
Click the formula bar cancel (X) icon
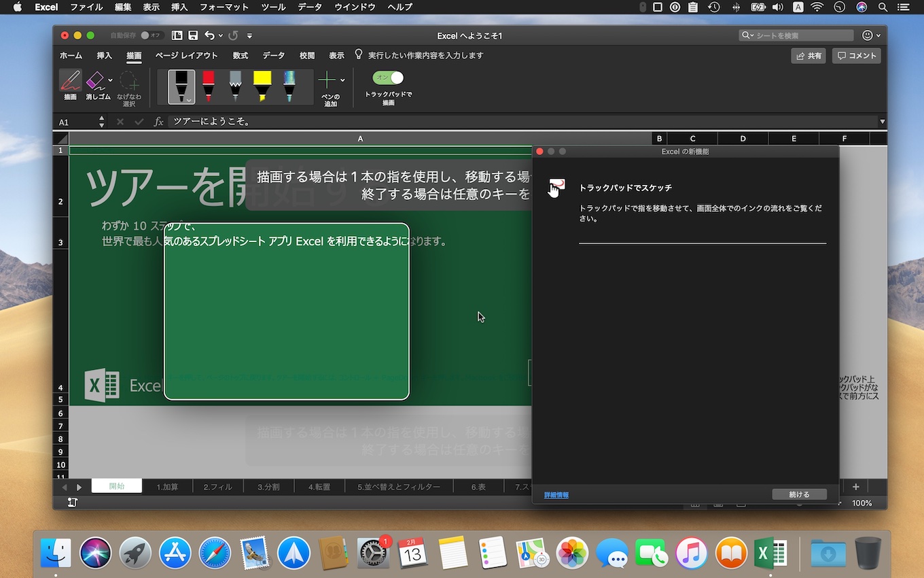click(120, 122)
